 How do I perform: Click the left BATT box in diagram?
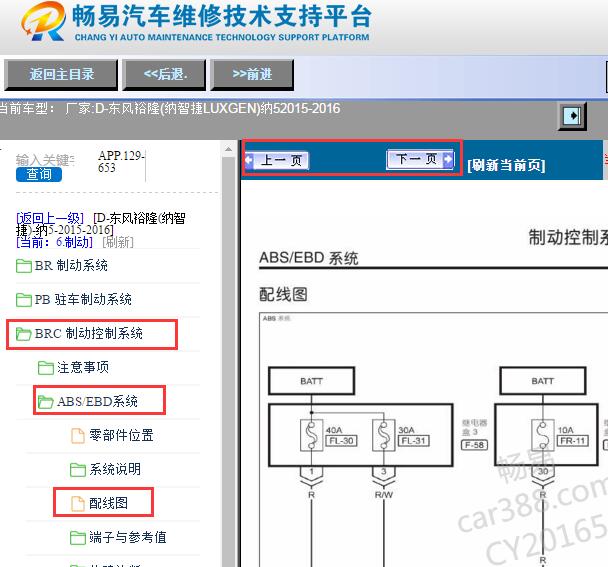(x=311, y=381)
